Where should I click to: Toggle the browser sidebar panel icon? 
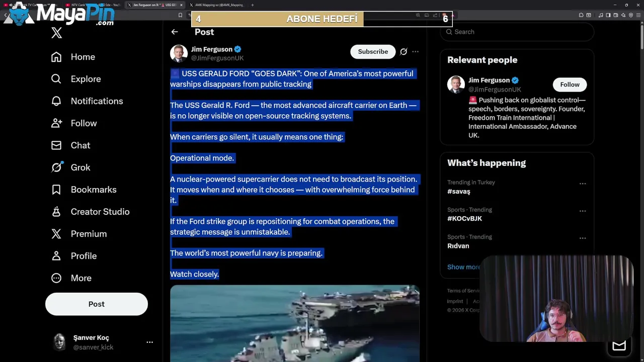(x=608, y=15)
